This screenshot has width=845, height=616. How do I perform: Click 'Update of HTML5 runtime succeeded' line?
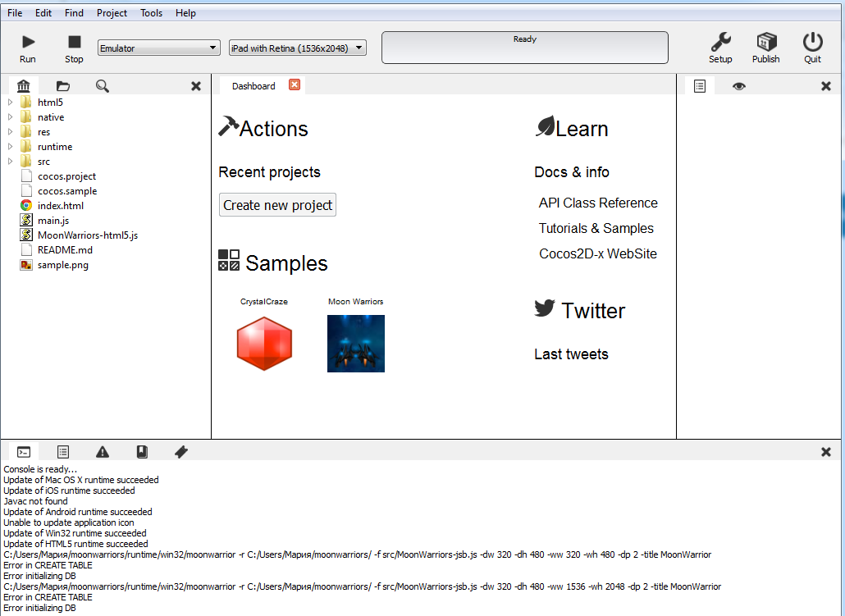tap(75, 544)
